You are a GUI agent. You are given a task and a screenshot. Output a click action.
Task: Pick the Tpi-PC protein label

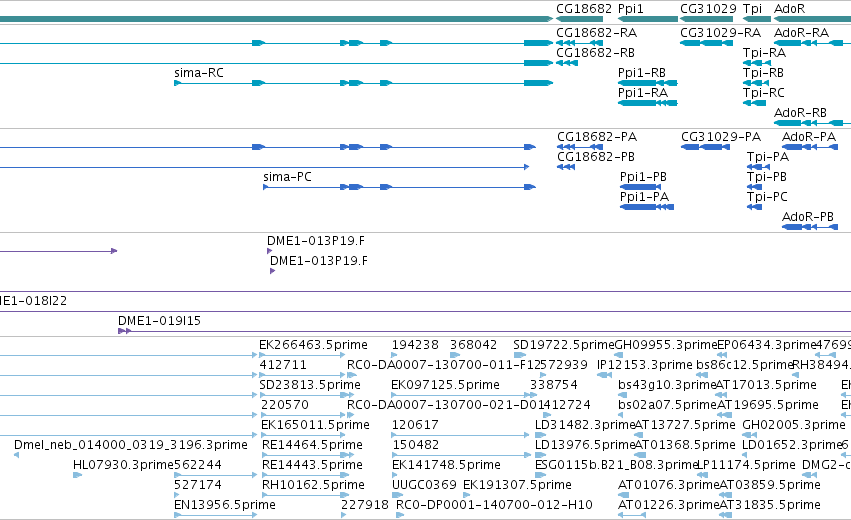(767, 197)
